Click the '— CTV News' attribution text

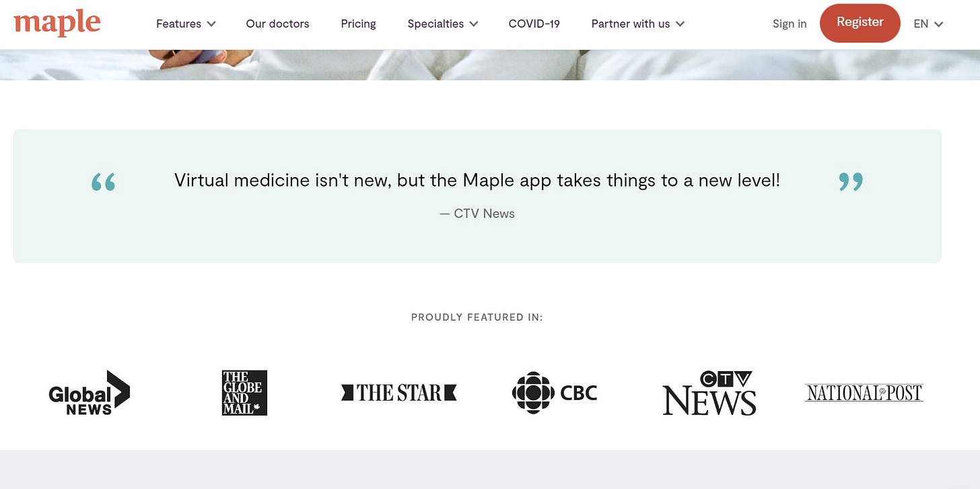coord(477,214)
